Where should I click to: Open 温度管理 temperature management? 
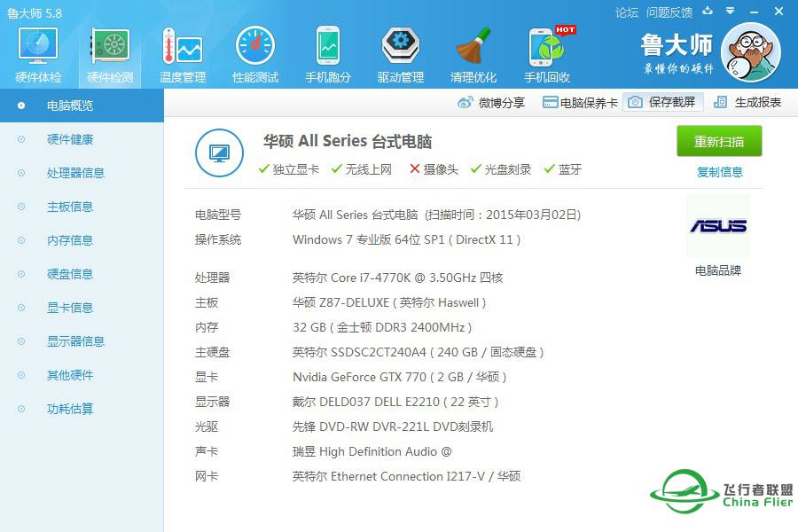[x=183, y=55]
